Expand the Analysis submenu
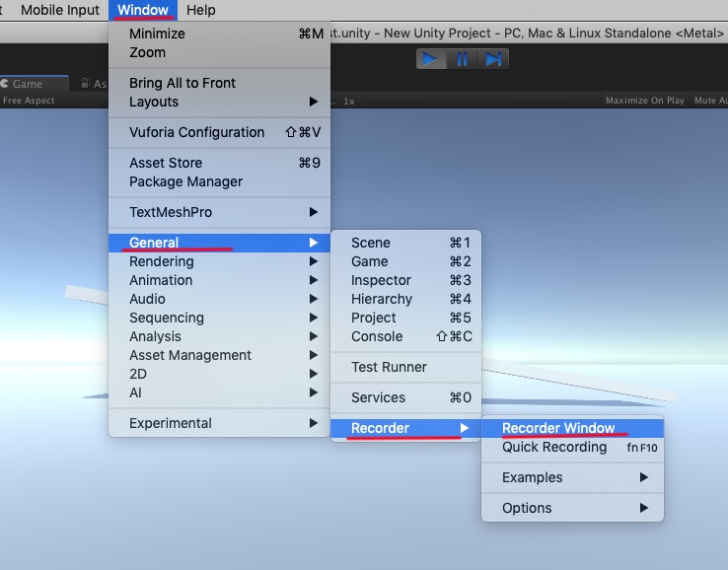728x570 pixels. click(x=219, y=336)
